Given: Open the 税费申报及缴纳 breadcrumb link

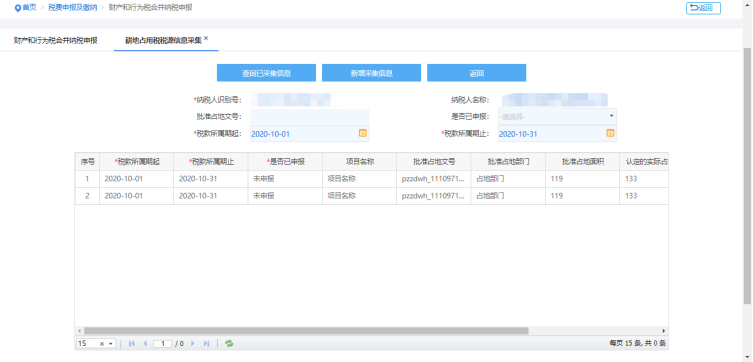Looking at the screenshot, I should point(73,8).
